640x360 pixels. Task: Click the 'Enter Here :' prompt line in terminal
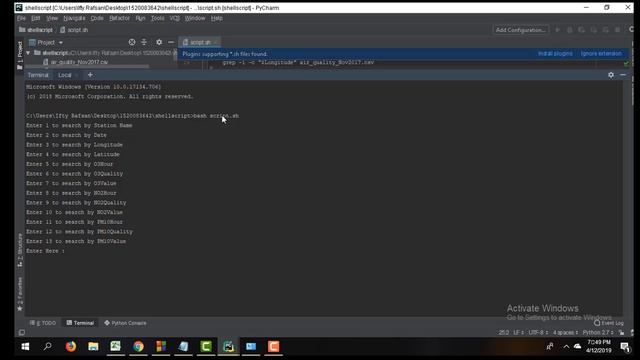tap(45, 251)
